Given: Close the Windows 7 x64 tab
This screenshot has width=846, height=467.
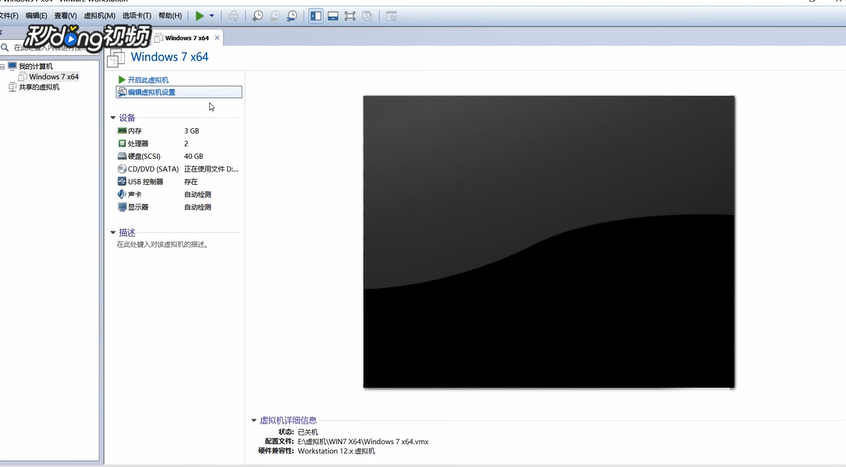Looking at the screenshot, I should point(217,38).
